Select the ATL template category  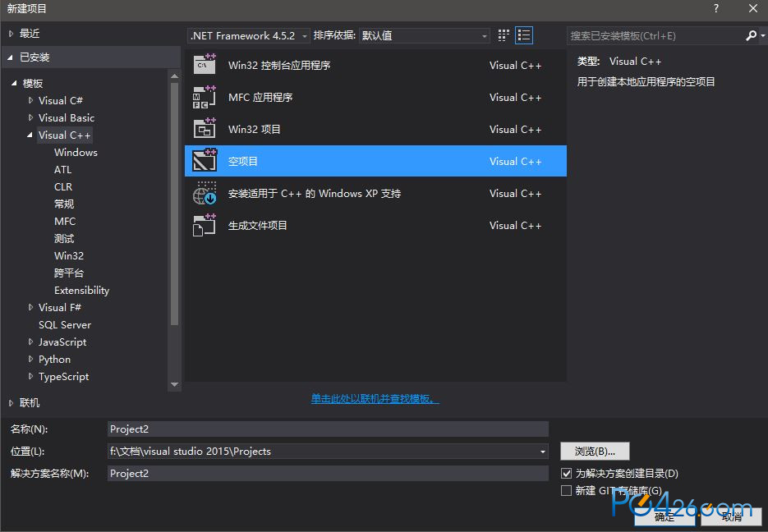coord(62,169)
